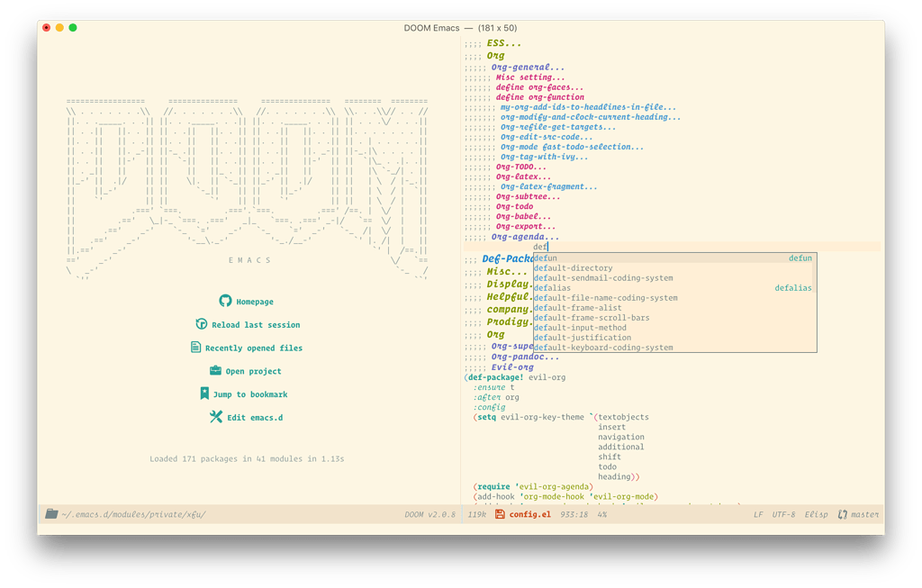Viewport: 922px width, 588px height.
Task: Click the bookmark ribbon icon
Action: tap(204, 394)
